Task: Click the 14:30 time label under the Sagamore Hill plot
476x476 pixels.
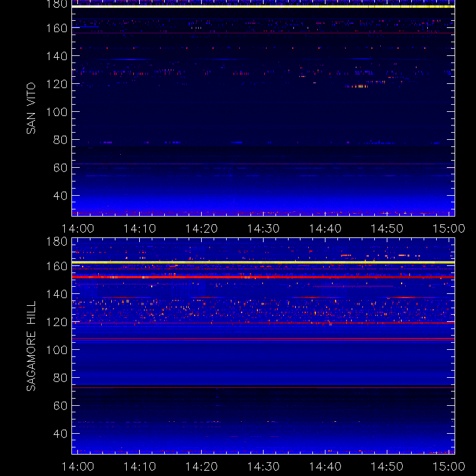Action: [x=264, y=466]
